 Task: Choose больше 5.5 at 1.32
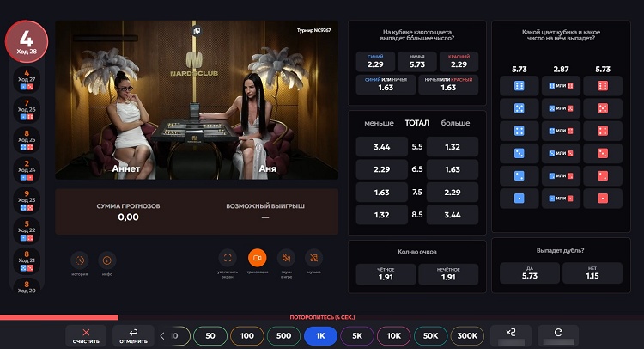453,147
